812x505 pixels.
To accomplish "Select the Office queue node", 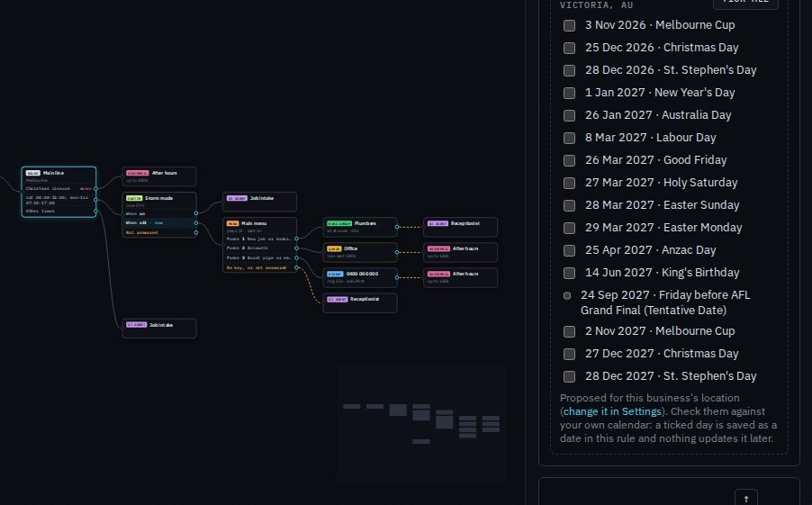I will (x=360, y=252).
